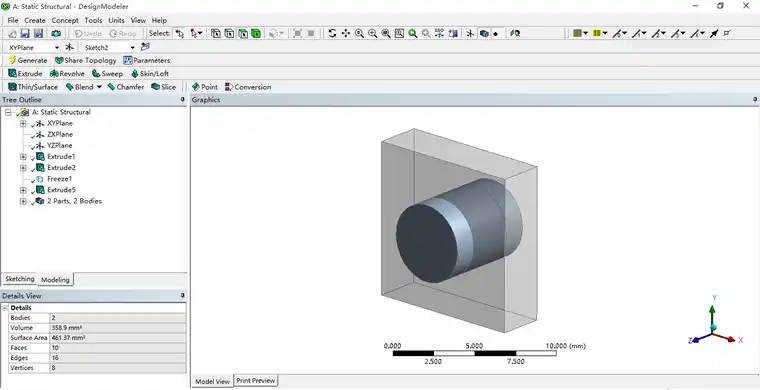Click the black arrow display icon
Viewport: 760px width, 390px height.
(714, 33)
